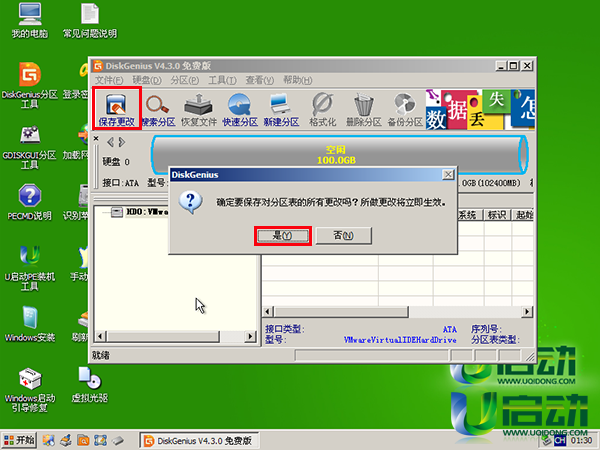600x450 pixels.
Task: Close the disk map pane with its x
Action: pos(96,138)
